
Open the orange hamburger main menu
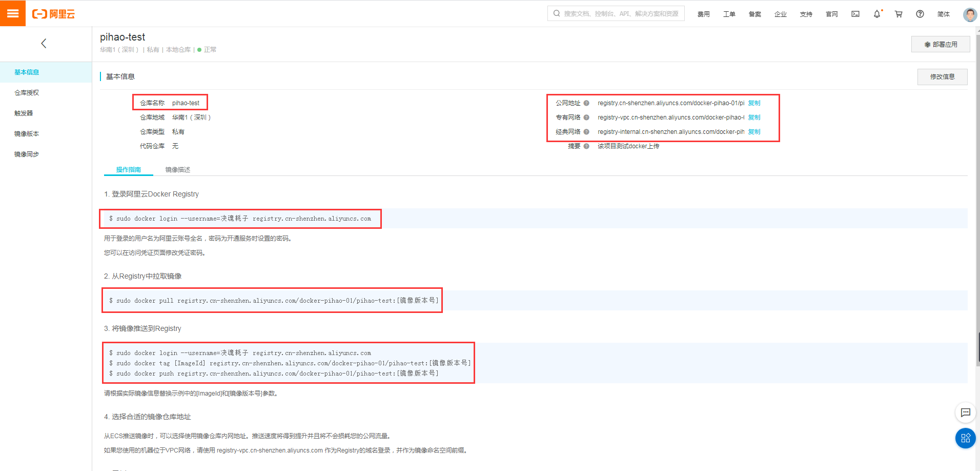point(13,13)
